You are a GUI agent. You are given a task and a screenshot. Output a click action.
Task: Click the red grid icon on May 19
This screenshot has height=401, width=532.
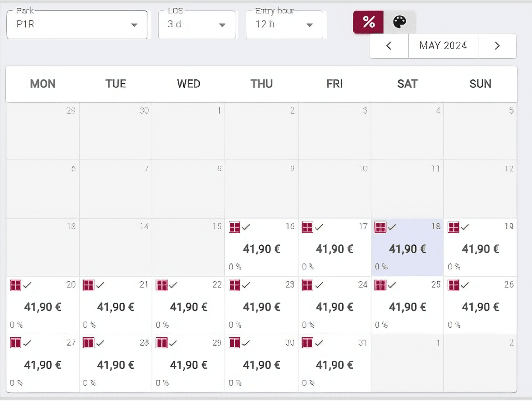454,227
